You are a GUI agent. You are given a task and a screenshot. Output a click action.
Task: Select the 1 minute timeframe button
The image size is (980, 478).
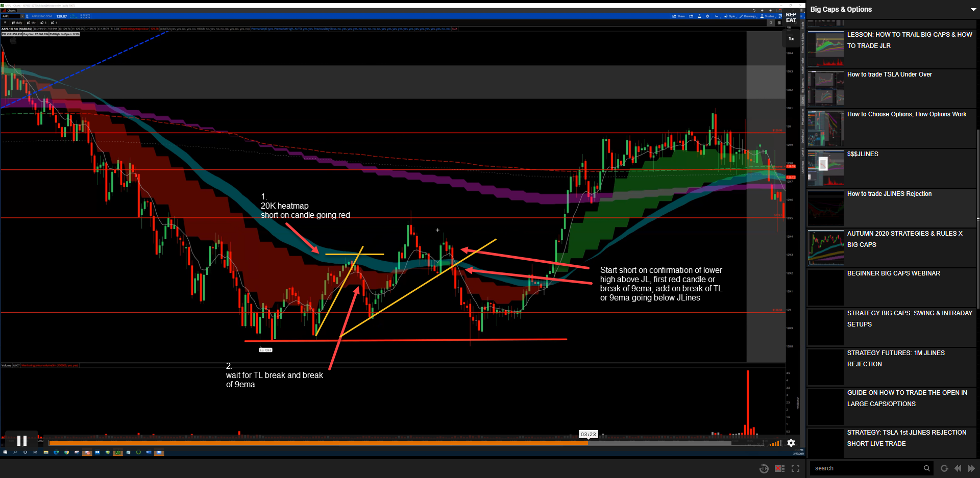[x=54, y=22]
